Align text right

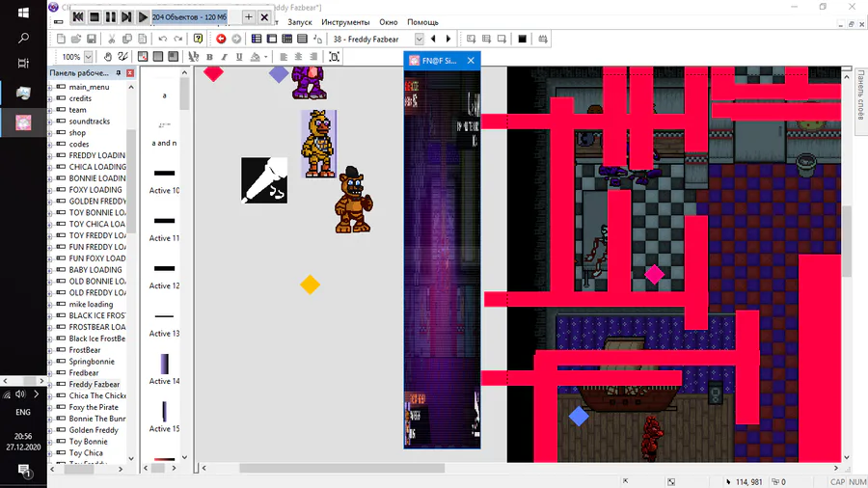(313, 57)
